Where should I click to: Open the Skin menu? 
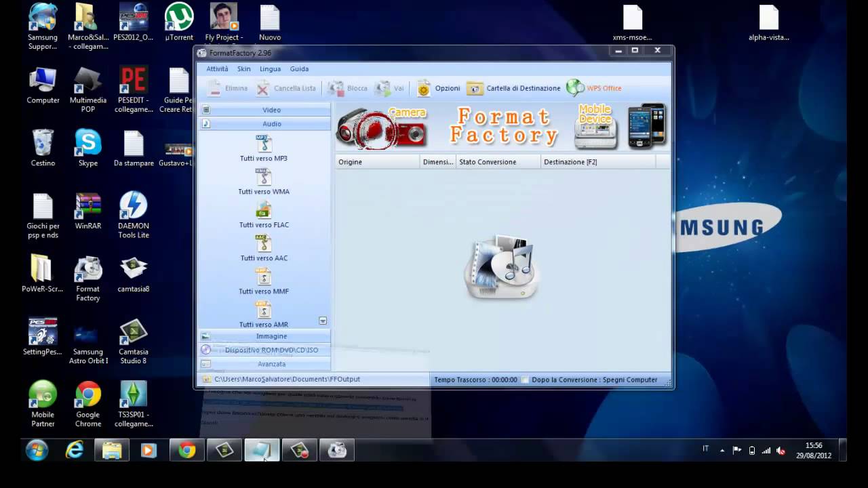(244, 68)
